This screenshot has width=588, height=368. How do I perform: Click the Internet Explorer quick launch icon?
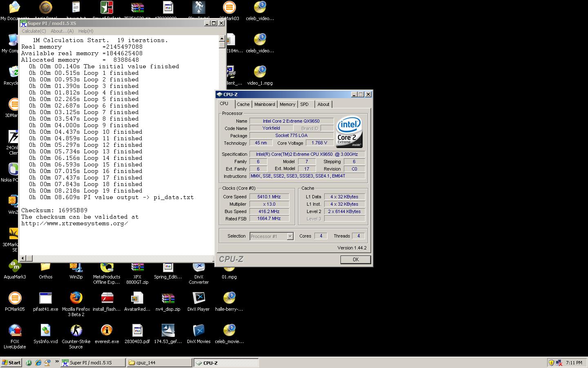pyautogui.click(x=38, y=363)
